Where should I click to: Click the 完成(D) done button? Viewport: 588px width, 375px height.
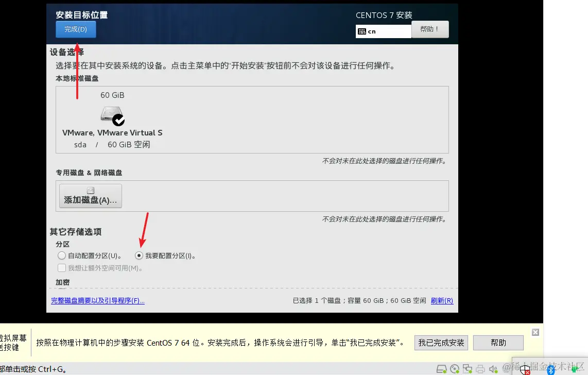coord(76,29)
